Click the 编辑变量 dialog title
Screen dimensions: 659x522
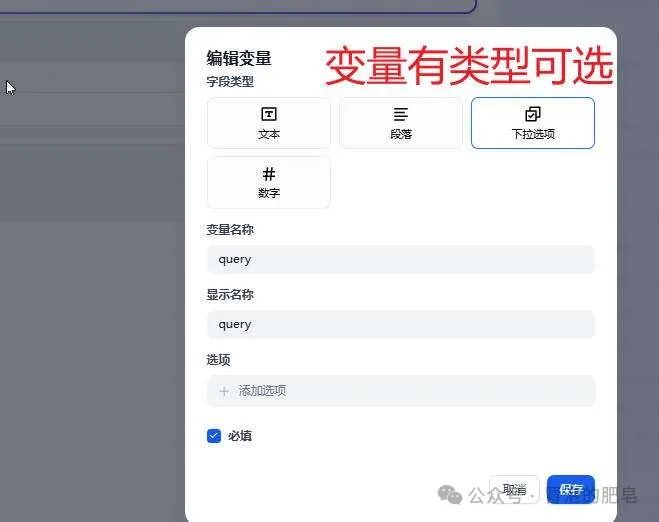(x=239, y=59)
